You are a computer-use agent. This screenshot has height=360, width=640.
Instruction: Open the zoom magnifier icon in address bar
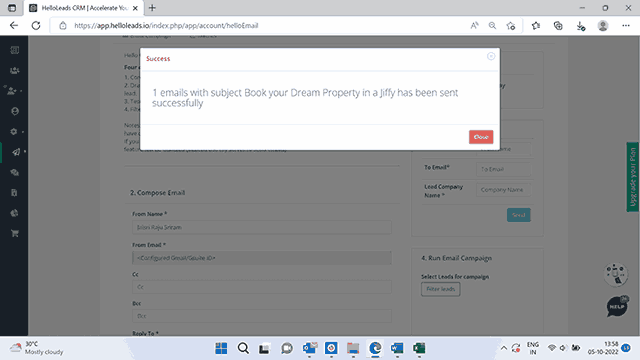click(493, 26)
